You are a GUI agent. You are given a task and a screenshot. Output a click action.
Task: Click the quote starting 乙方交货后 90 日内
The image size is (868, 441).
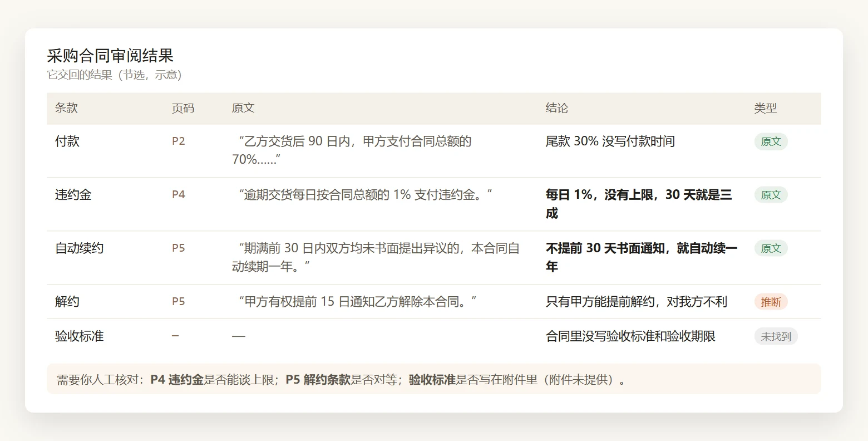[x=352, y=150]
